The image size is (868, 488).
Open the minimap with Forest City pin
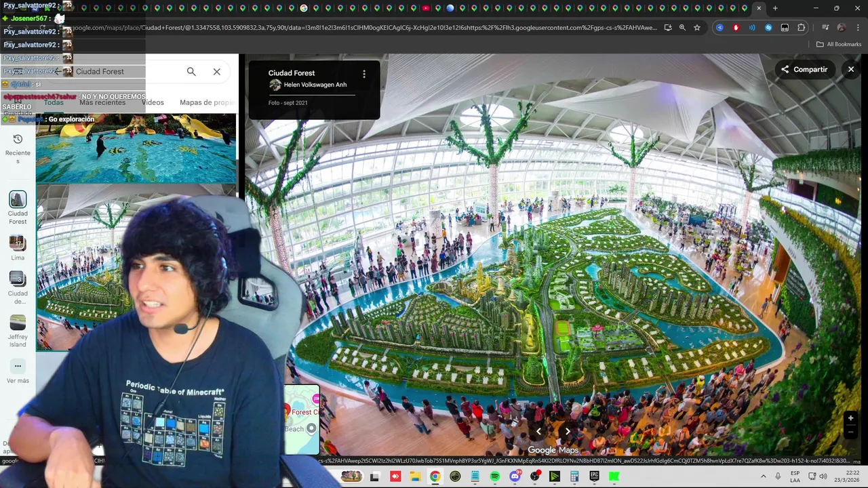(302, 420)
